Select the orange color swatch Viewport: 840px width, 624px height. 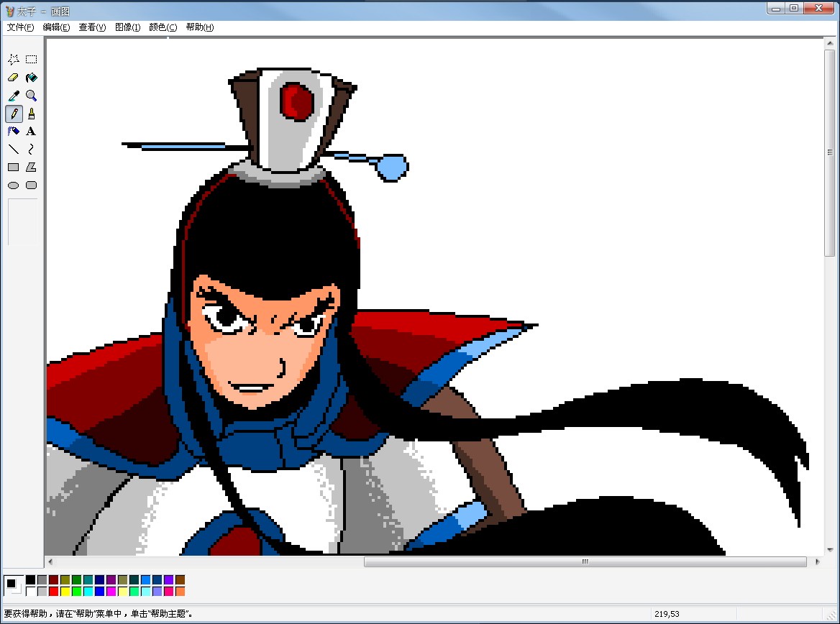pos(180,592)
